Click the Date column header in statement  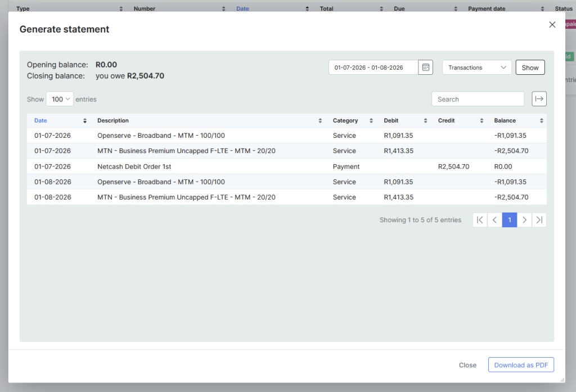(40, 120)
